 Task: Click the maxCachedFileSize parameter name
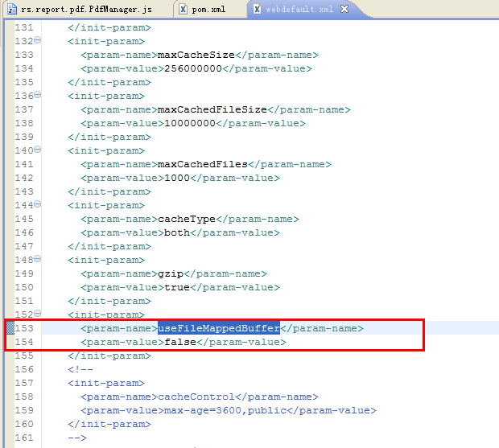coord(212,109)
